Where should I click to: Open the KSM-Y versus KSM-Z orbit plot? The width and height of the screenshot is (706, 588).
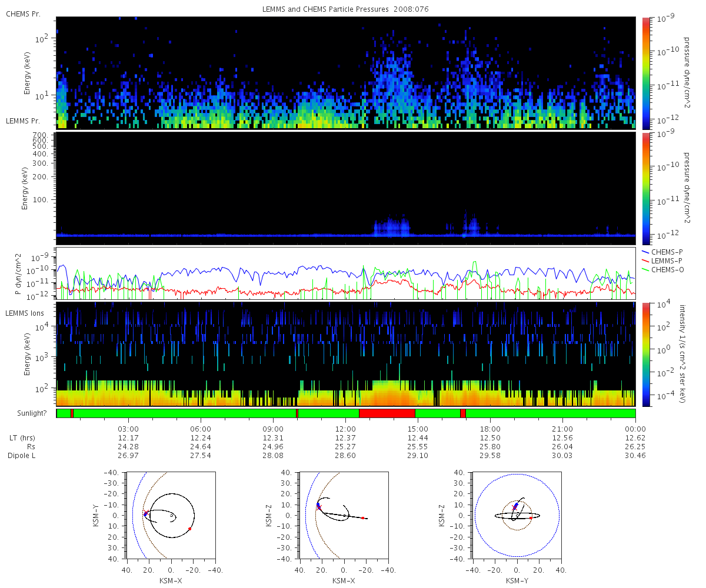coord(517,516)
